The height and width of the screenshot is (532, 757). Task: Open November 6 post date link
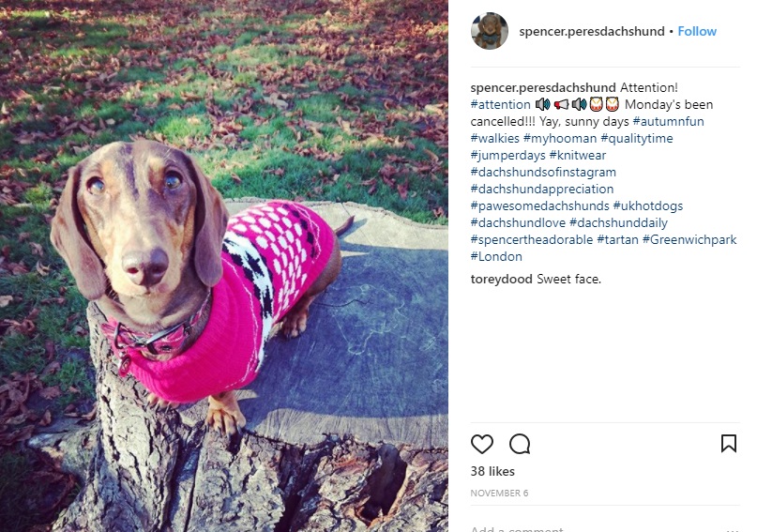pyautogui.click(x=499, y=493)
